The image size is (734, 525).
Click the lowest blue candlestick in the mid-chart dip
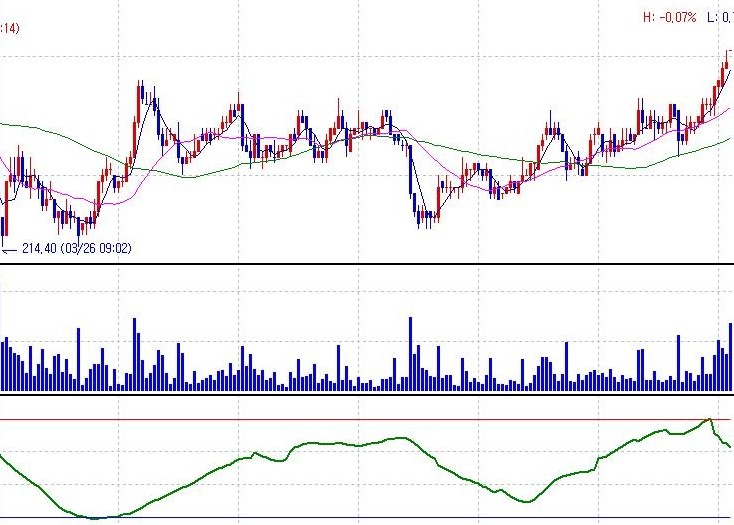422,215
